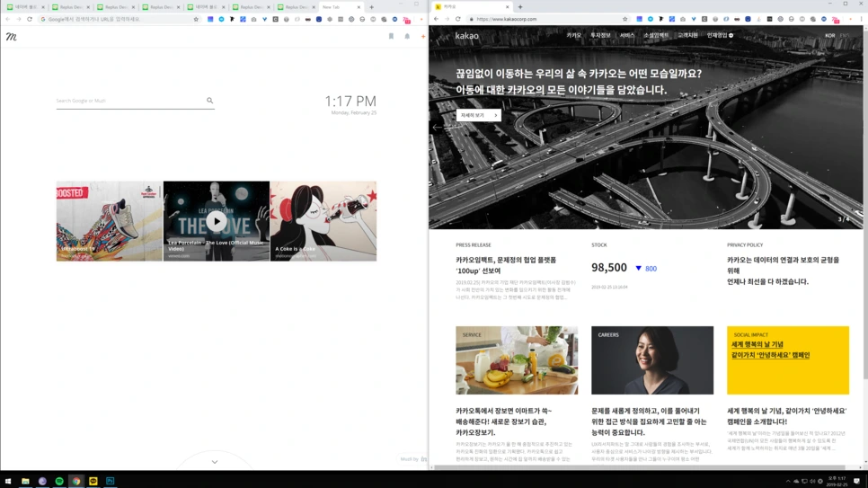Go back in left Chrome window
868x488 pixels.
click(8, 19)
